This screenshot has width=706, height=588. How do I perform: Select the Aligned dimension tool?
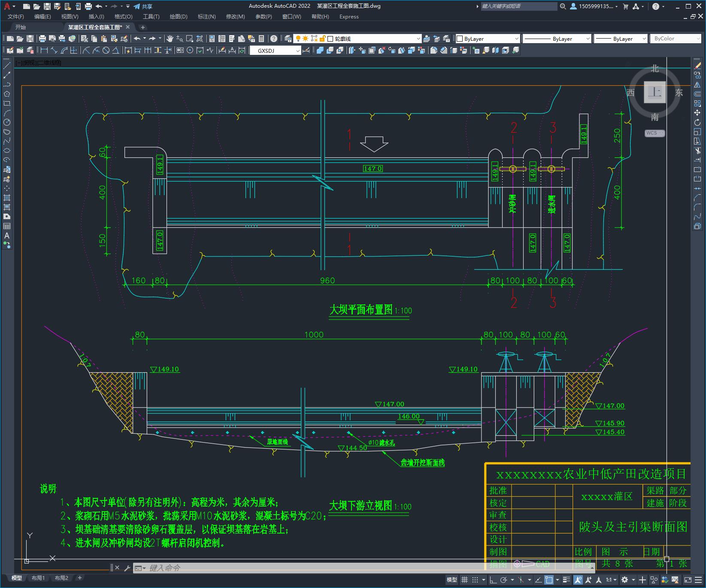[54, 51]
